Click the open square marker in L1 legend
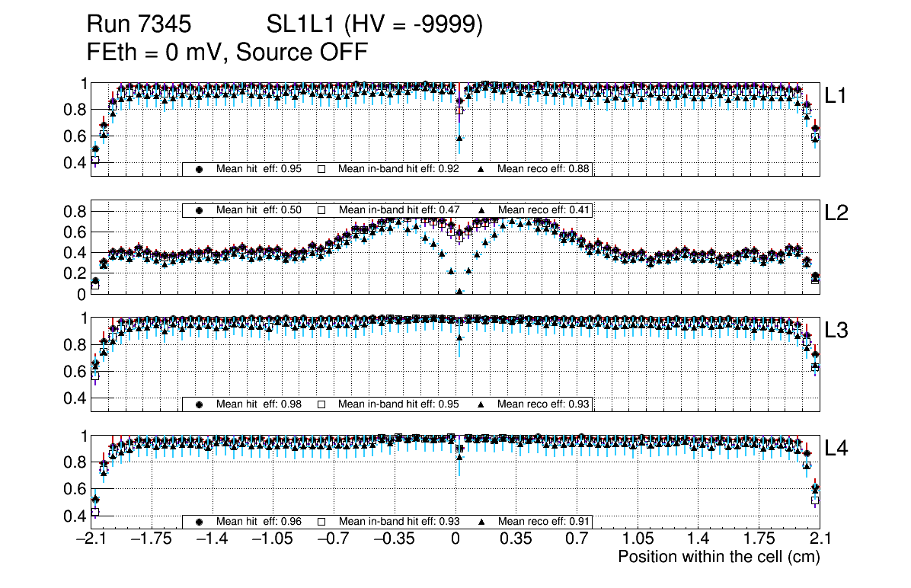This screenshot has width=911, height=588. point(321,169)
